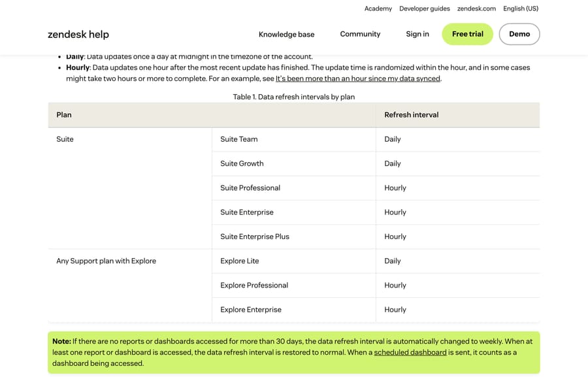The image size is (588, 377).
Task: Open the Academy link
Action: (378, 8)
